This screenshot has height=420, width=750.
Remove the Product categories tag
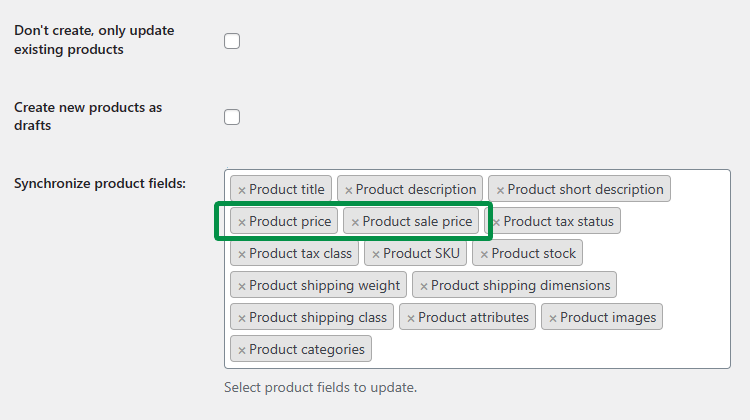[x=242, y=350]
